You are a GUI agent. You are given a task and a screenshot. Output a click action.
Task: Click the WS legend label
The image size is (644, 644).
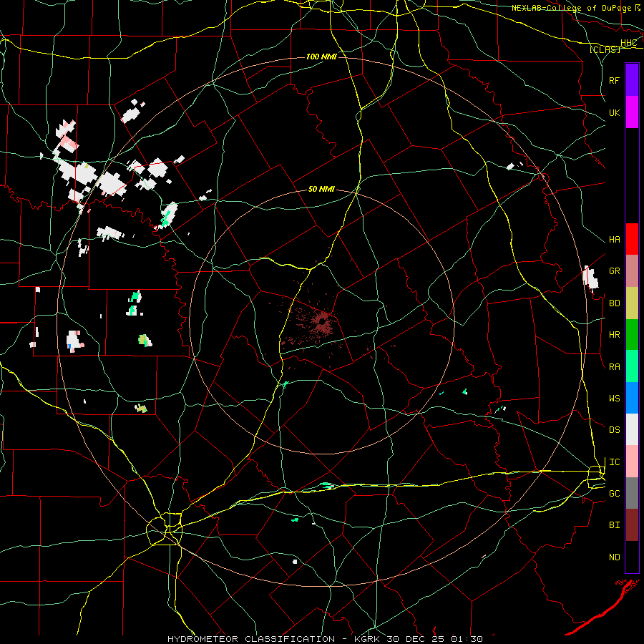tap(614, 399)
